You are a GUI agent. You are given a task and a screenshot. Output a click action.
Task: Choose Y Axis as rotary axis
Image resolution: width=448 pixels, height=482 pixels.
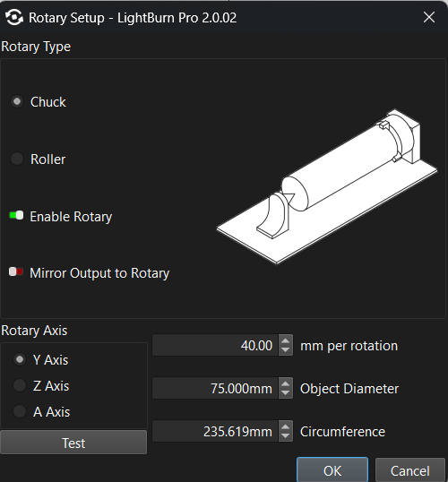(20, 359)
